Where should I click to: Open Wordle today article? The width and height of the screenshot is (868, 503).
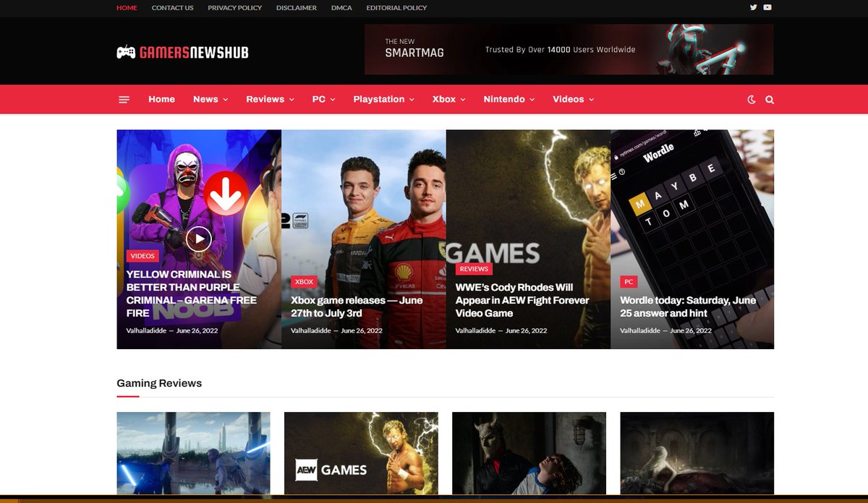click(688, 306)
